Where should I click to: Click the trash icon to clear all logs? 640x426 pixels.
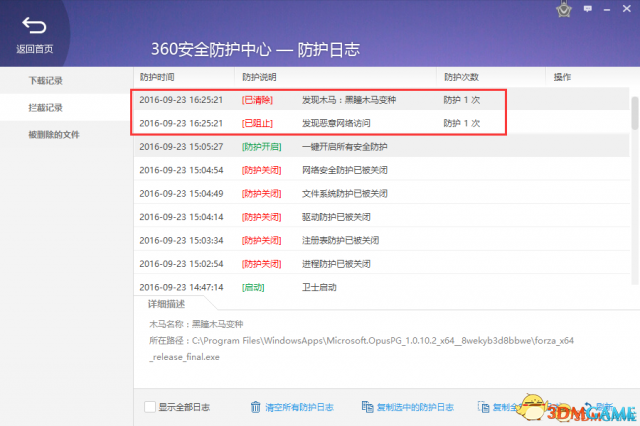[x=256, y=407]
